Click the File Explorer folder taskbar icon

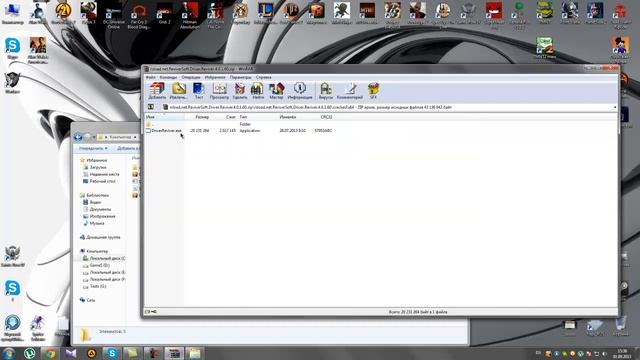(x=194, y=353)
